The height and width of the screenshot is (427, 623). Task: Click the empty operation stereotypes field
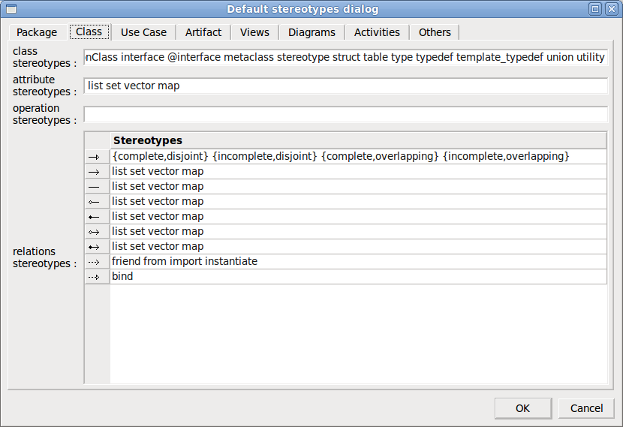pos(345,114)
